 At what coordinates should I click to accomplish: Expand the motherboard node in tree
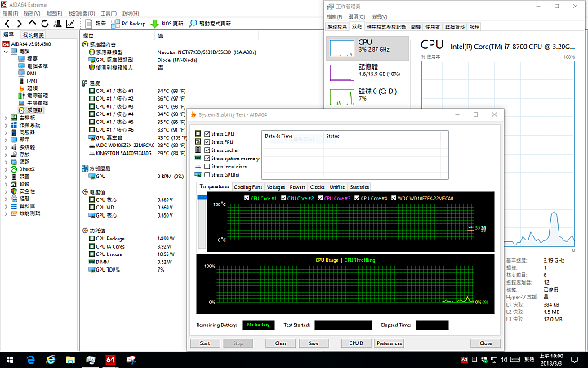click(6, 118)
